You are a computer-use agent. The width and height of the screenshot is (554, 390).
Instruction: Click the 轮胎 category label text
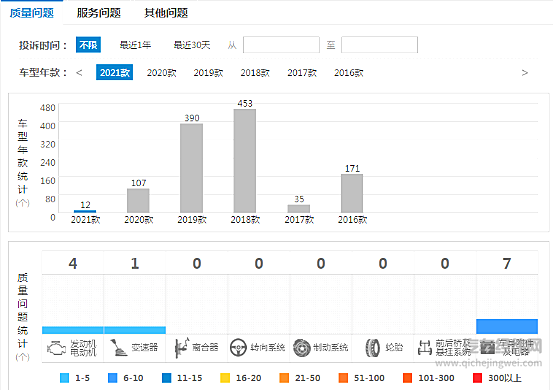pyautogui.click(x=394, y=348)
